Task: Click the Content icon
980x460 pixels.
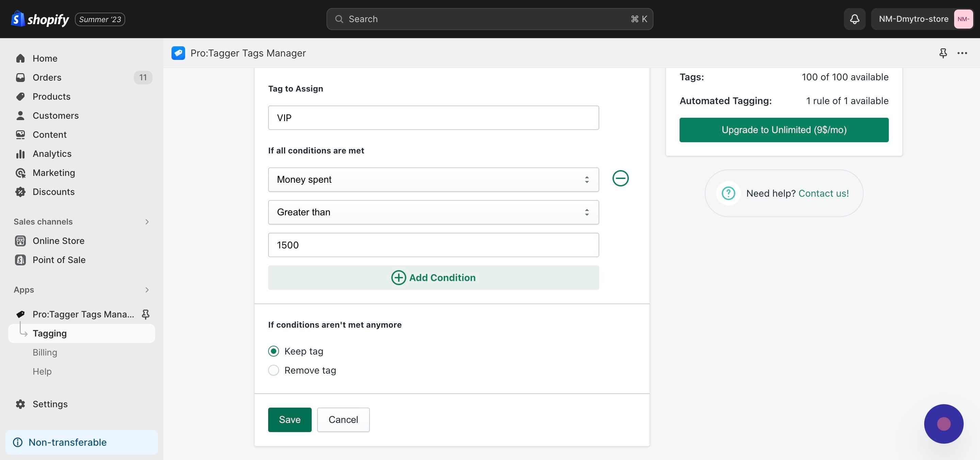Action: pyautogui.click(x=20, y=134)
